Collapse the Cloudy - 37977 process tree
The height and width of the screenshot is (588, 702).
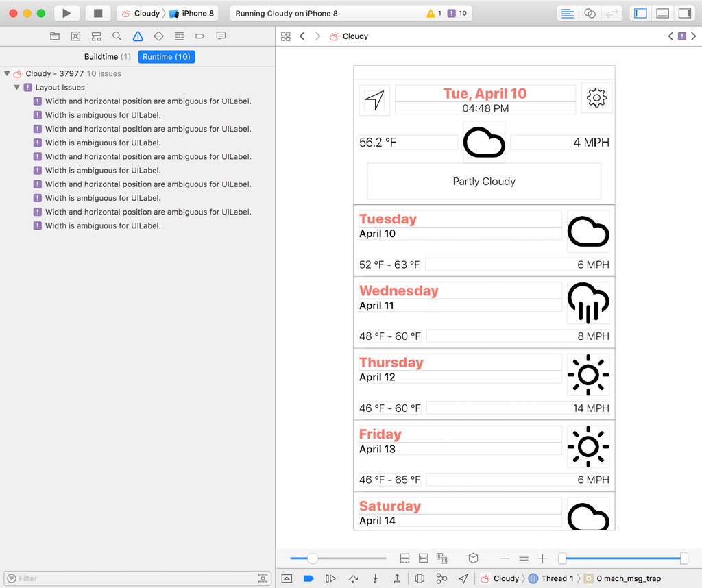coord(7,74)
